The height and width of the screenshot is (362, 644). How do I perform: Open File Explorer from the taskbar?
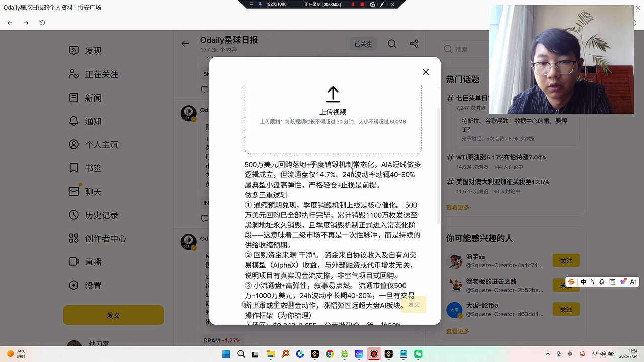(270, 354)
